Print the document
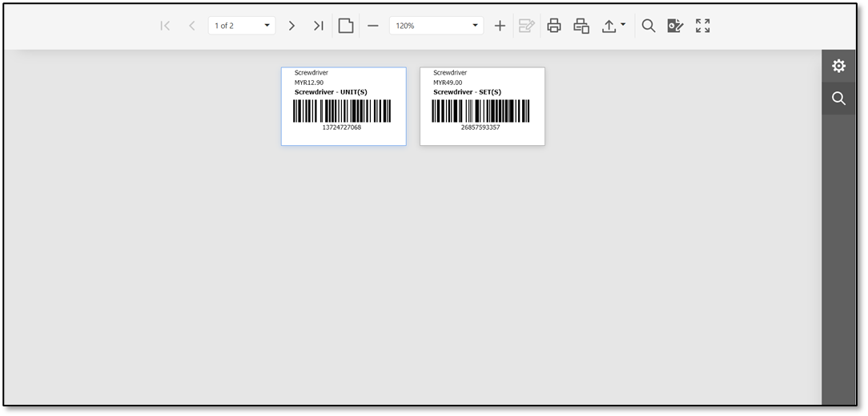This screenshot has width=868, height=416. pyautogui.click(x=554, y=26)
